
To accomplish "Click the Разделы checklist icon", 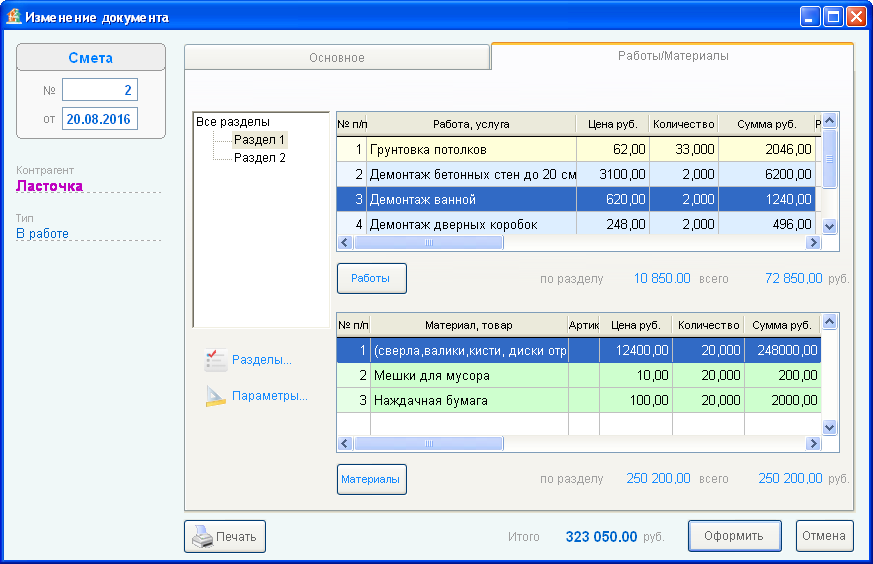I will pyautogui.click(x=215, y=360).
